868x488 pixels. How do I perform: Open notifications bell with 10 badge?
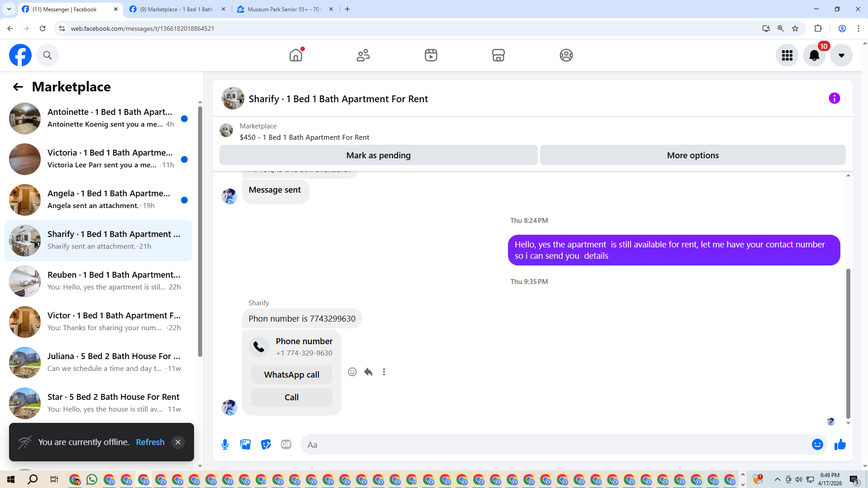(814, 55)
